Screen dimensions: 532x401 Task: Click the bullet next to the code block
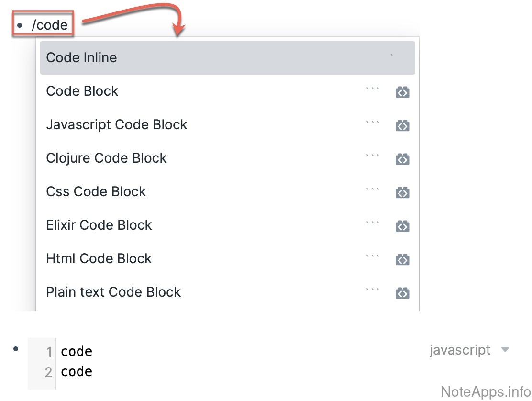point(16,349)
